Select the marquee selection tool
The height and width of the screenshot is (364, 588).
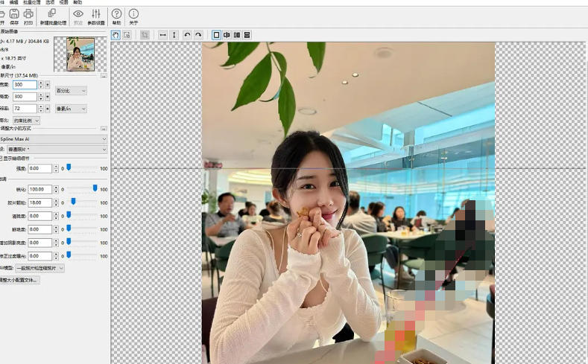127,35
